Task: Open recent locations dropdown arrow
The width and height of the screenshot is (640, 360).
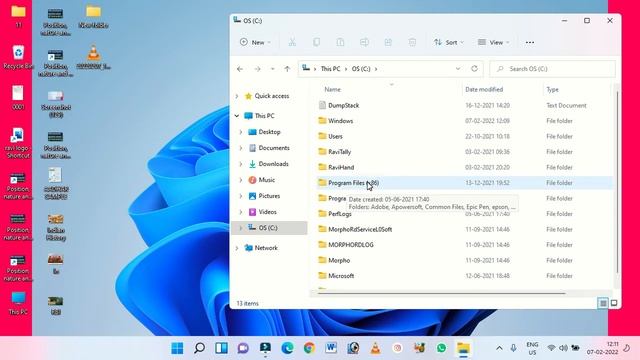Action: click(x=273, y=69)
